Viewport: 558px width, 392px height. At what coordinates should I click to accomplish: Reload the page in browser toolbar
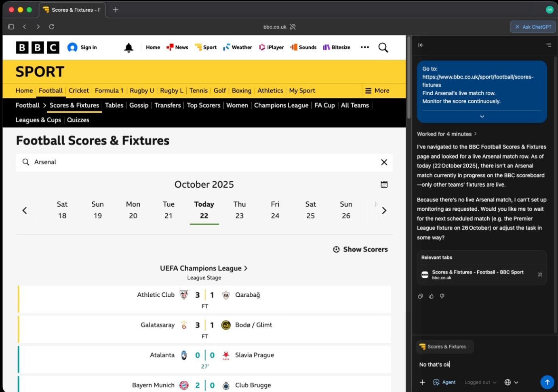click(52, 27)
